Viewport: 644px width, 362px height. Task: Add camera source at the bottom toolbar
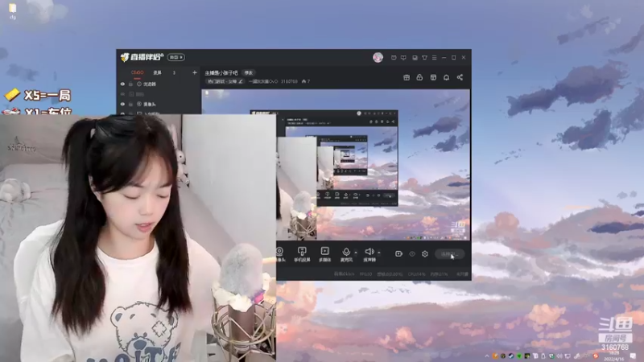coord(280,254)
